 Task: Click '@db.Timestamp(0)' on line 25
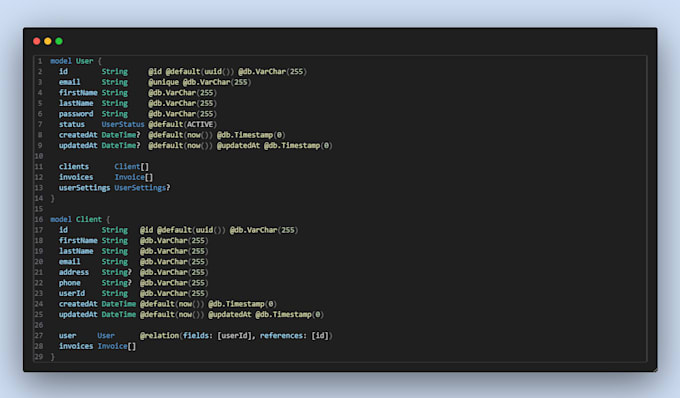tap(289, 315)
